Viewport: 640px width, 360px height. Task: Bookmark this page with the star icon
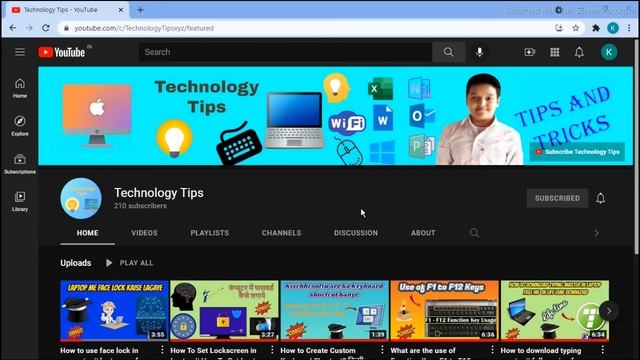coord(576,28)
